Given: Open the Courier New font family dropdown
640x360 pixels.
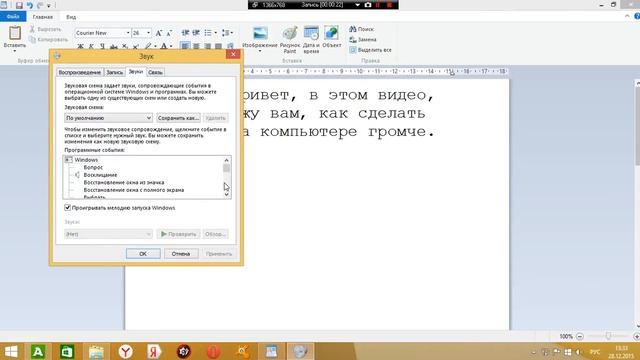Looking at the screenshot, I should pyautogui.click(x=128, y=33).
